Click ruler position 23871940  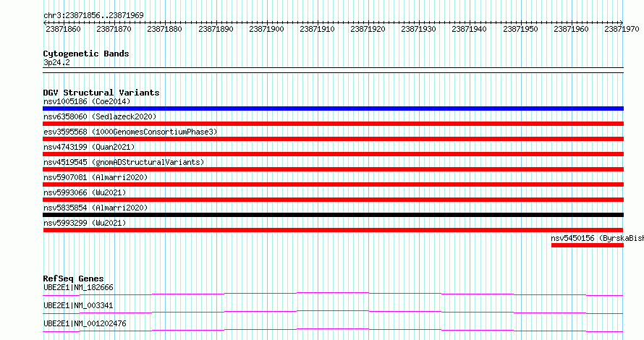pos(469,29)
